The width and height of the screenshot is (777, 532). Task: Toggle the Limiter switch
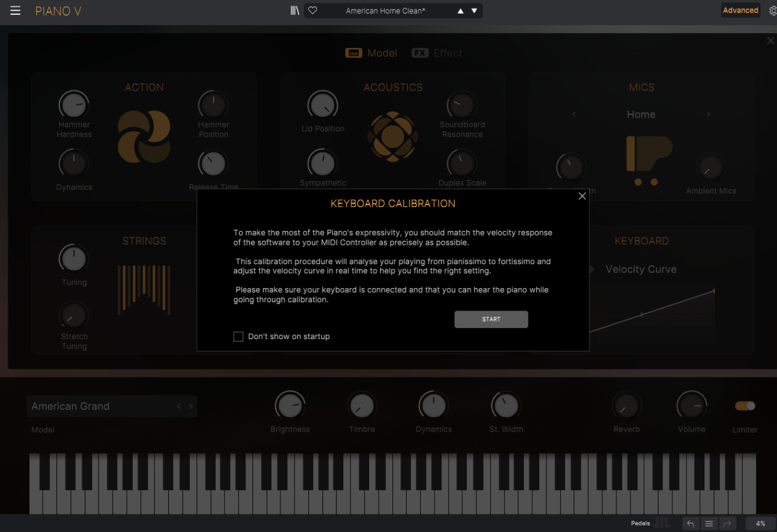745,406
